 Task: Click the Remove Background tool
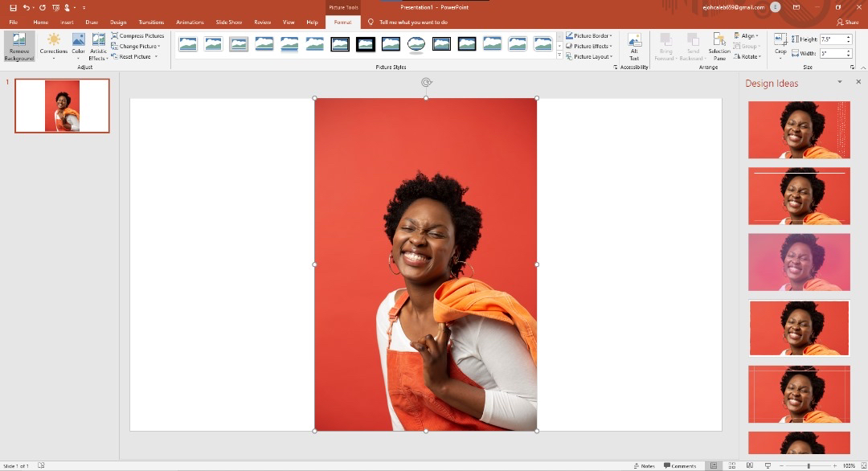18,47
